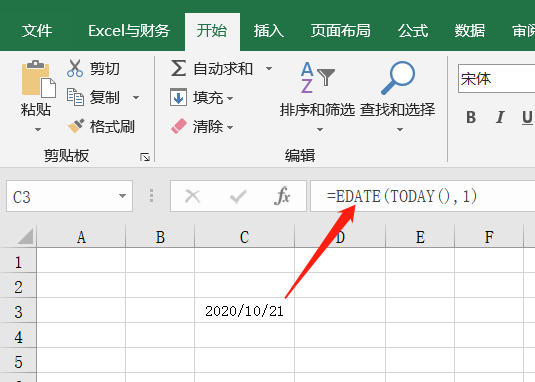Switch to the 公式 tab
This screenshot has height=382, width=535.
tap(413, 31)
